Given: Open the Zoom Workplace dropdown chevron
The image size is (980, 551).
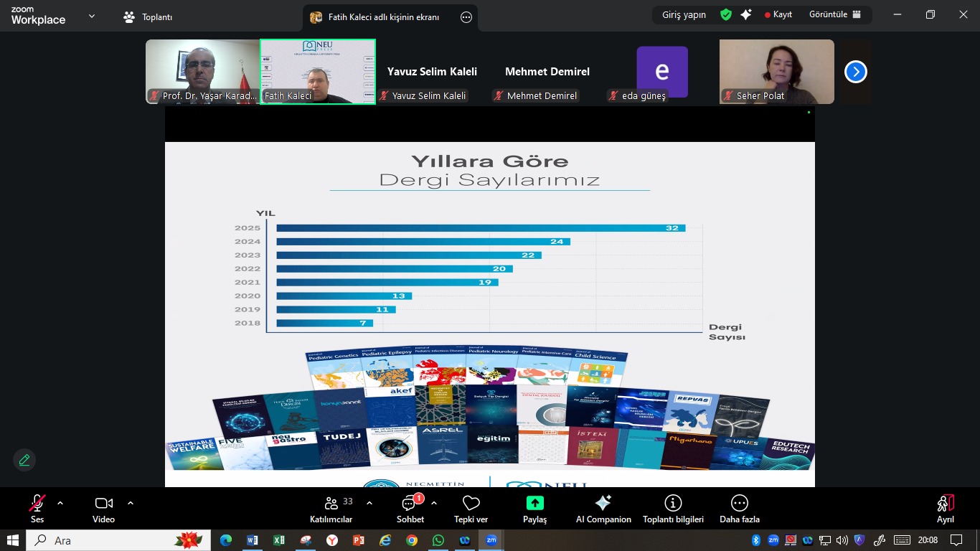Looking at the screenshot, I should coord(91,16).
